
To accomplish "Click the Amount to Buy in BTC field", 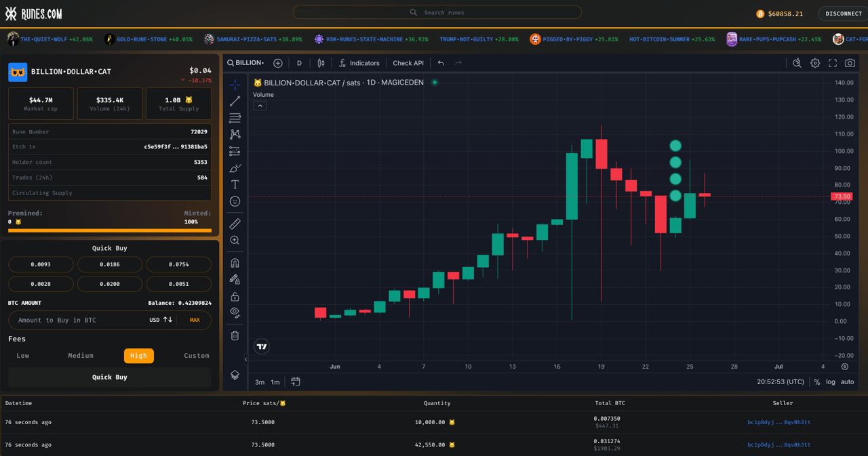I will (78, 320).
